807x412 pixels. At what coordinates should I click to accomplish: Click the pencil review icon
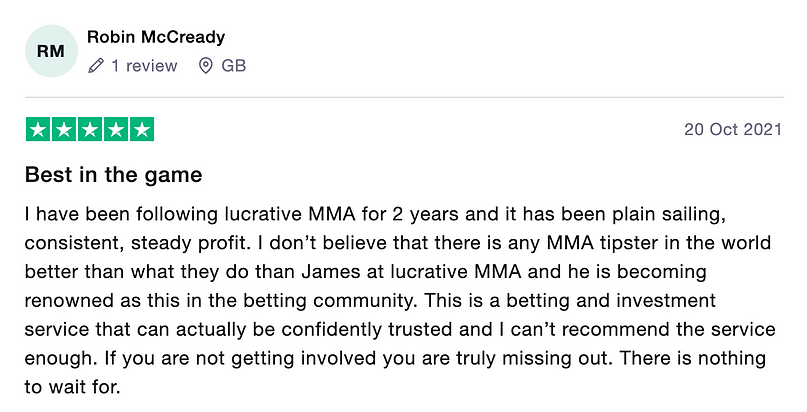(96, 66)
